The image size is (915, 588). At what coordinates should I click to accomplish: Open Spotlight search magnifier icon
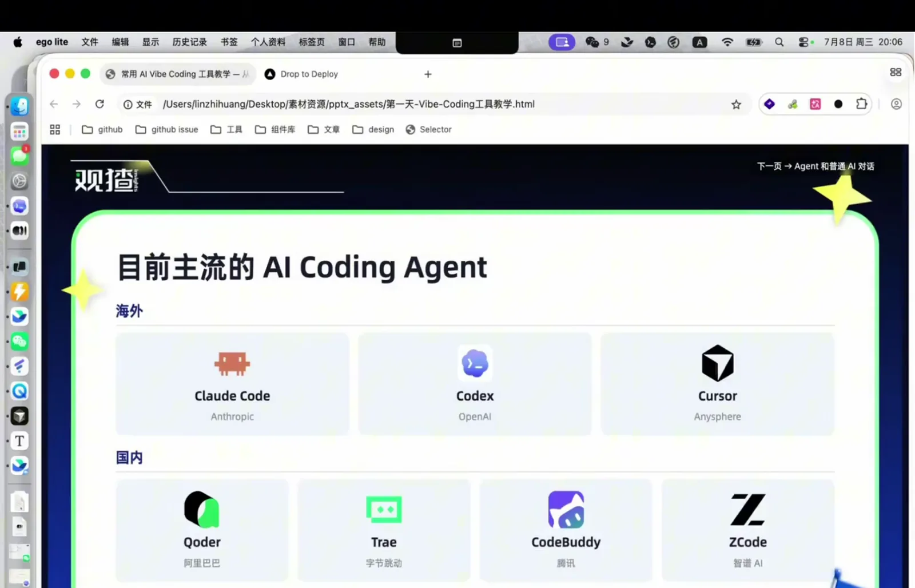pos(779,42)
